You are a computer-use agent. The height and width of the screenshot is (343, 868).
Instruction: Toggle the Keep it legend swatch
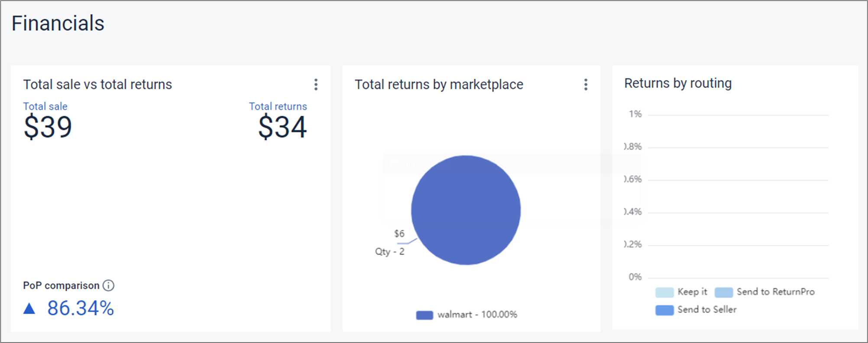point(664,292)
